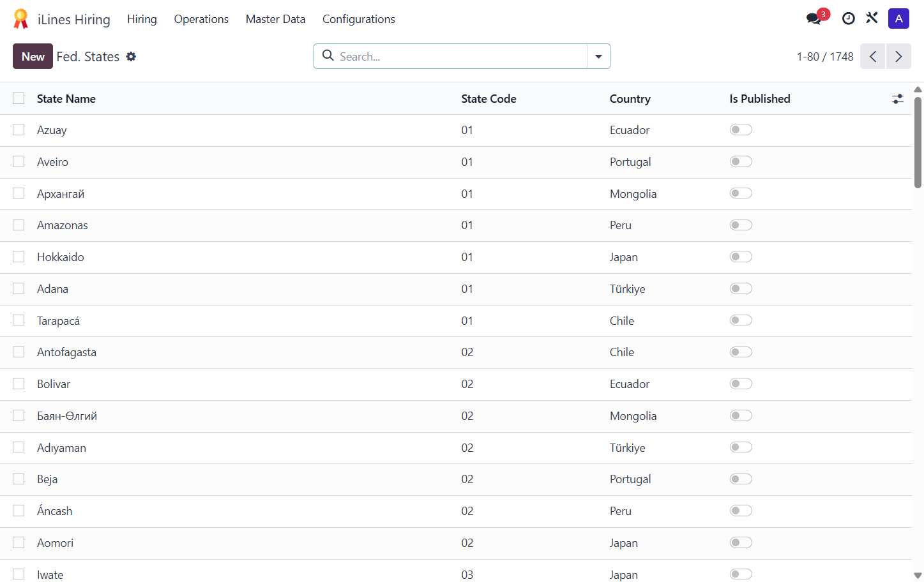Tick the checkbox for the Antofagasta row
Screen dimensions: 924x582
click(19, 352)
